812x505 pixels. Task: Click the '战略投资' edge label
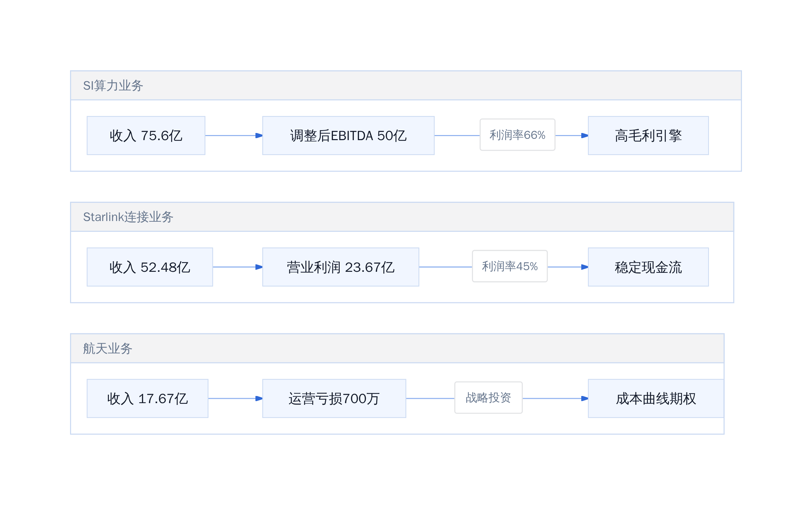(489, 397)
